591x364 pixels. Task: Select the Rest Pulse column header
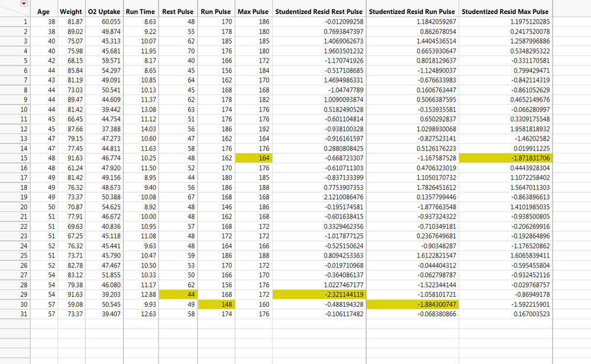177,12
